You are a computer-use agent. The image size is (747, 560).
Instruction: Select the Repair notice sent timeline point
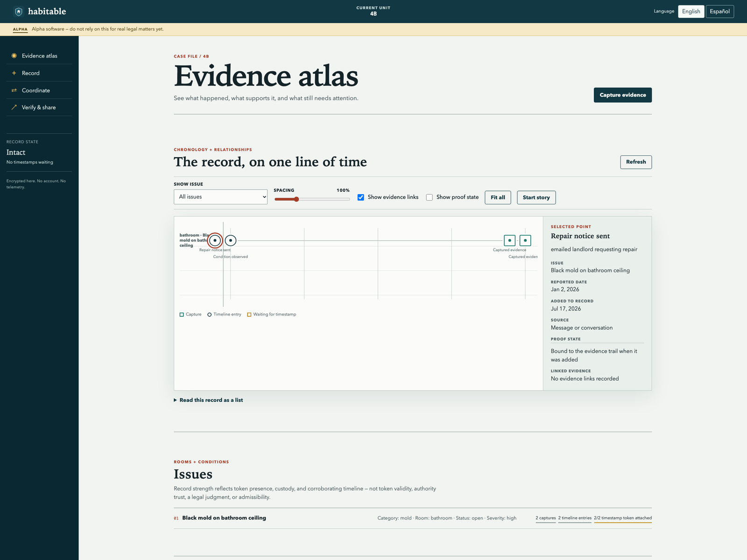[215, 240]
